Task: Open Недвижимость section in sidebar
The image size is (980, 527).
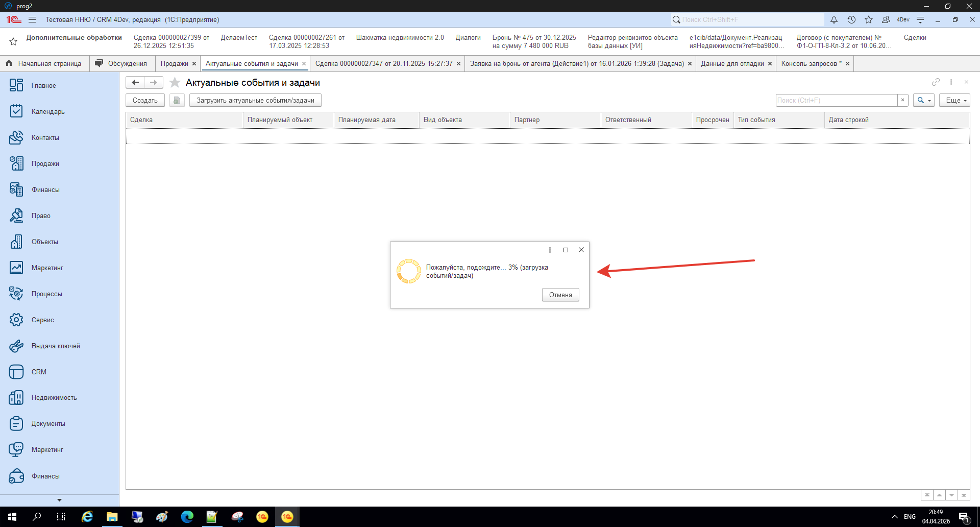Action: (x=54, y=398)
